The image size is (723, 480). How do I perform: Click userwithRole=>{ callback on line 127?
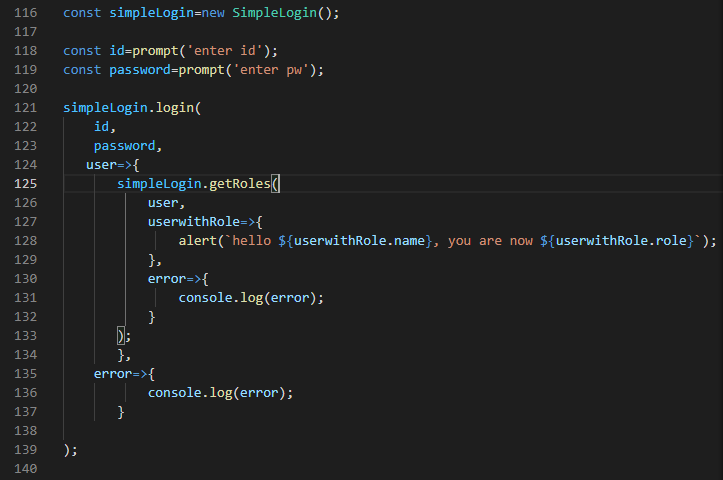[x=205, y=222]
